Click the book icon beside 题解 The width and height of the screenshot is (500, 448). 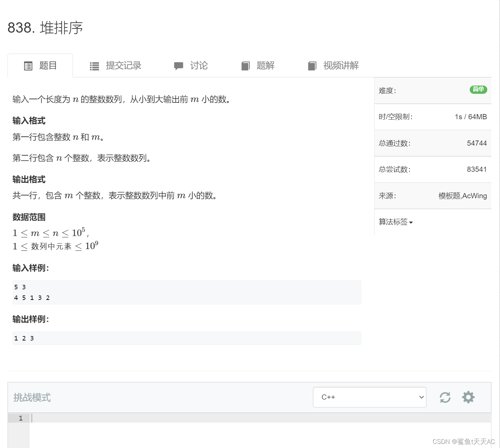click(246, 66)
